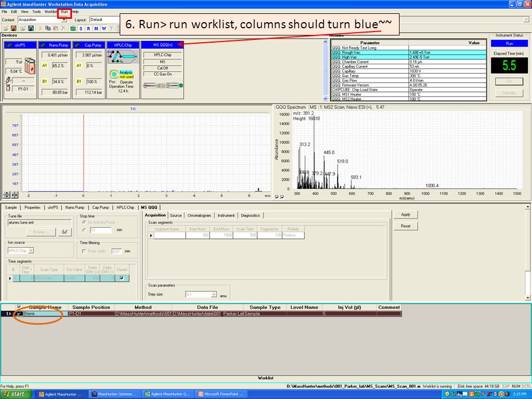This screenshot has height=399, width=532.
Task: Click the sample vials icon in the uWPS panel
Action: point(30,66)
